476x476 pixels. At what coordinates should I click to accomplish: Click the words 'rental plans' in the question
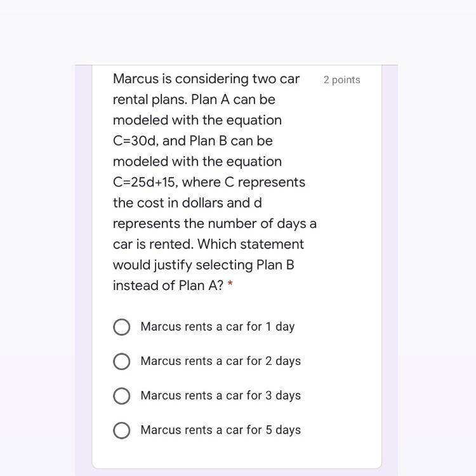coord(147,100)
